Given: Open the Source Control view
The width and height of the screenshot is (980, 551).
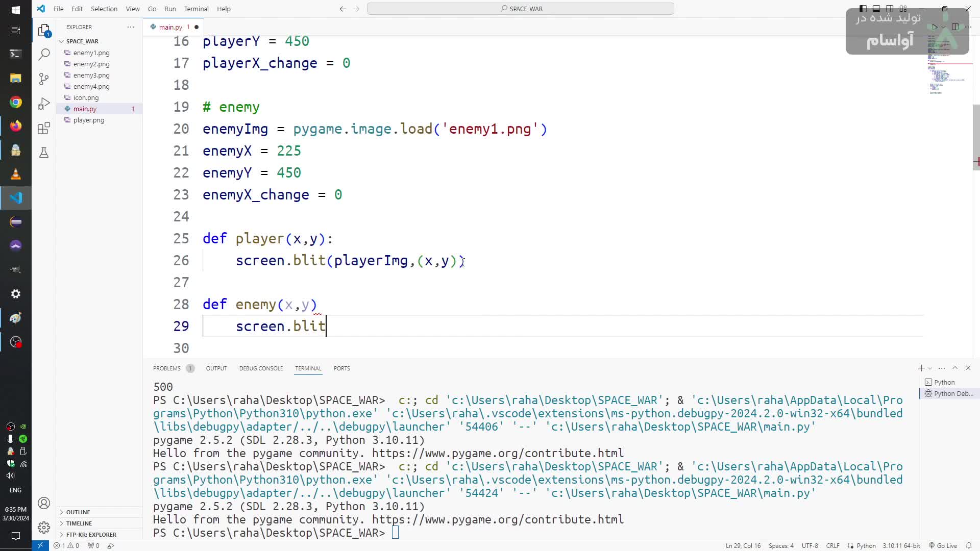Looking at the screenshot, I should pyautogui.click(x=44, y=79).
